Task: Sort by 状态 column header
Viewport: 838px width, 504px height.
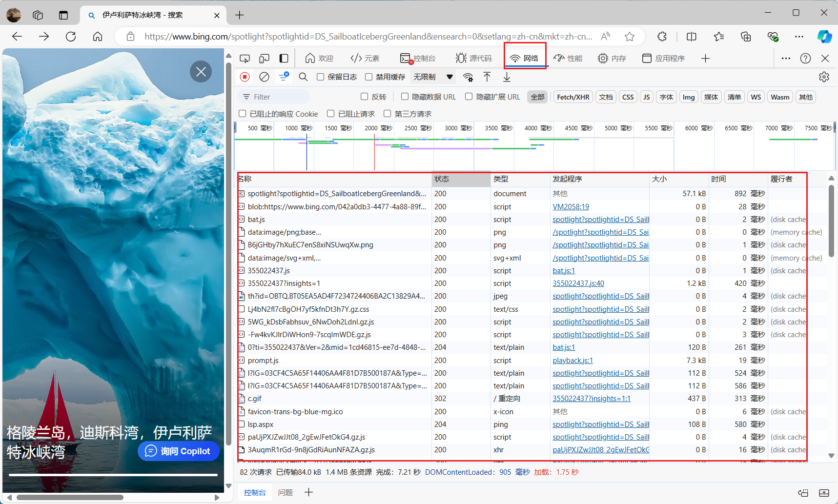Action: tap(461, 179)
